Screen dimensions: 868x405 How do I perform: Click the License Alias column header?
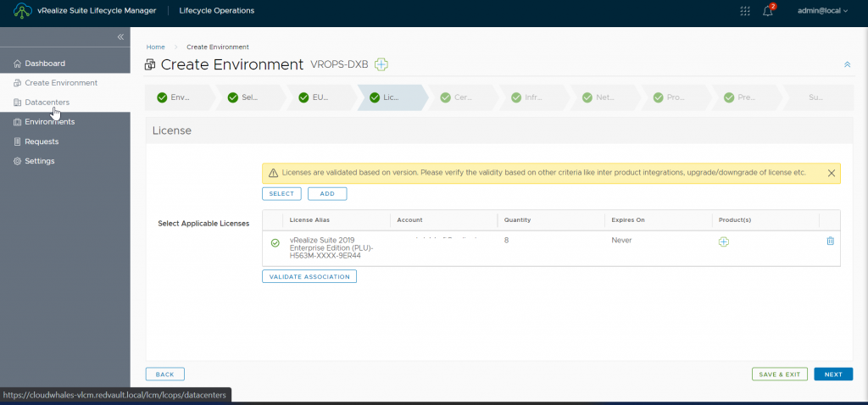309,219
